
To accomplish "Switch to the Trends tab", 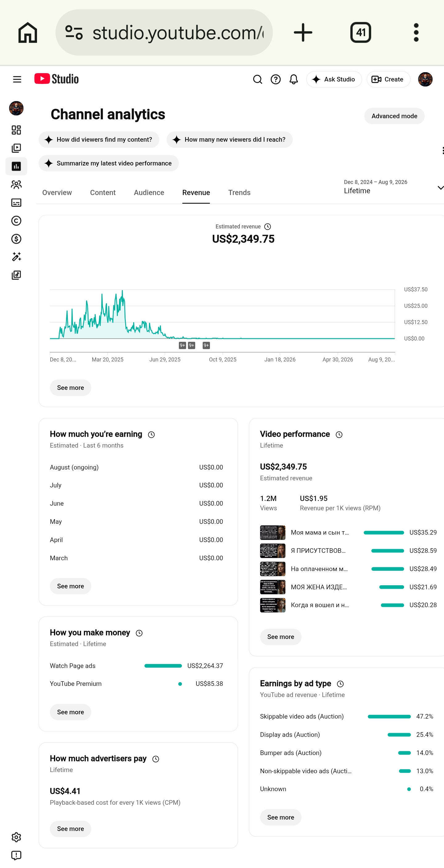I will [x=239, y=192].
